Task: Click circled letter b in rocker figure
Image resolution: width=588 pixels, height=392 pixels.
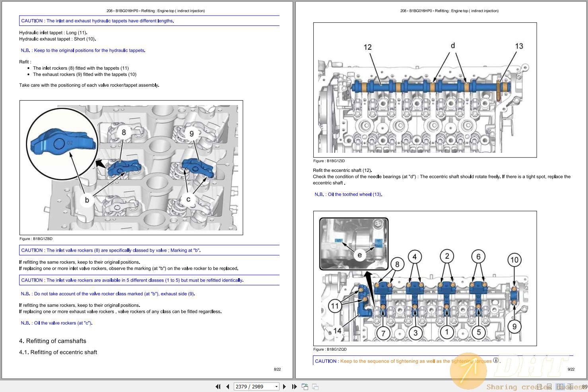Action: pos(87,200)
